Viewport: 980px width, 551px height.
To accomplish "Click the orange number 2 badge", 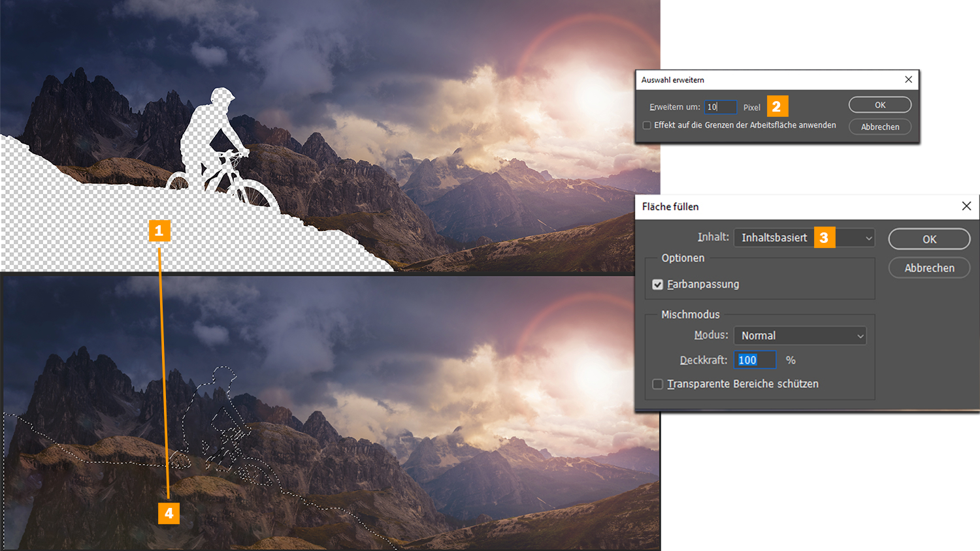I will click(777, 106).
